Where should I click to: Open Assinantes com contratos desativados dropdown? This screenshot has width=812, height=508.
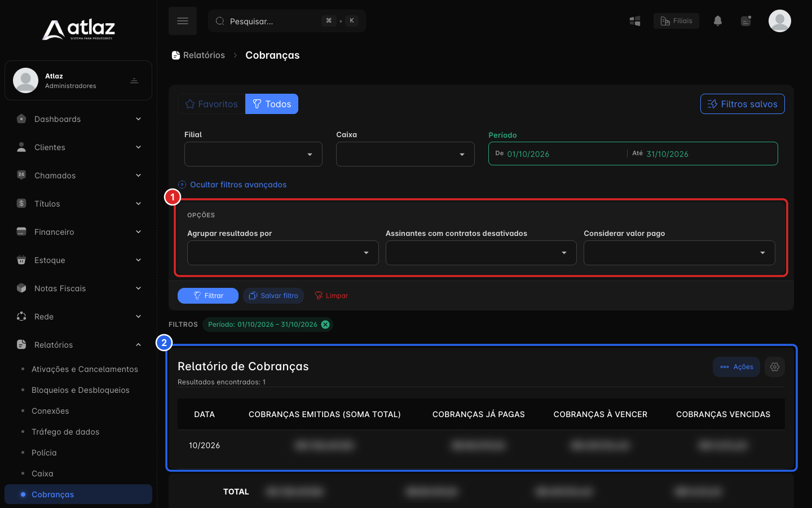481,253
